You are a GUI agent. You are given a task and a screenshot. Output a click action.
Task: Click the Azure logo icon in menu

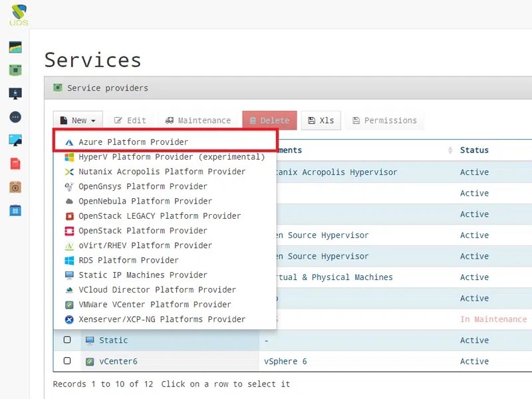coord(69,142)
